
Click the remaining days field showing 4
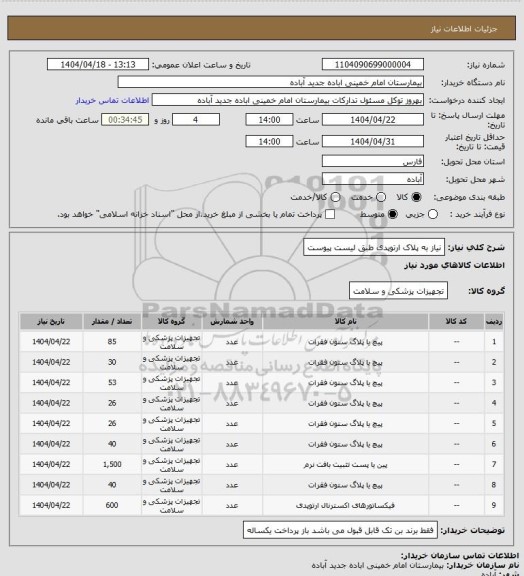[196, 120]
